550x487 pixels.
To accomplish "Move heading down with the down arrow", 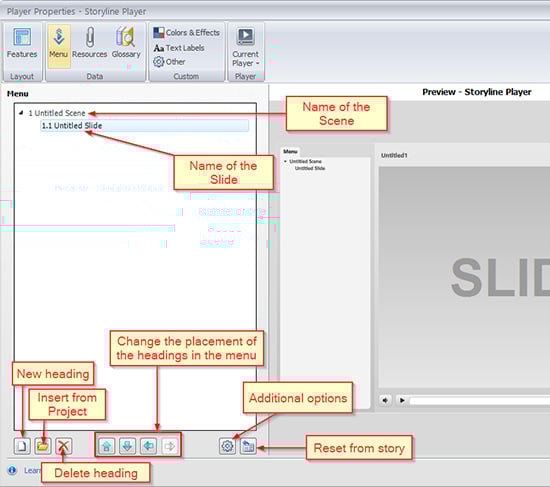I will click(127, 446).
